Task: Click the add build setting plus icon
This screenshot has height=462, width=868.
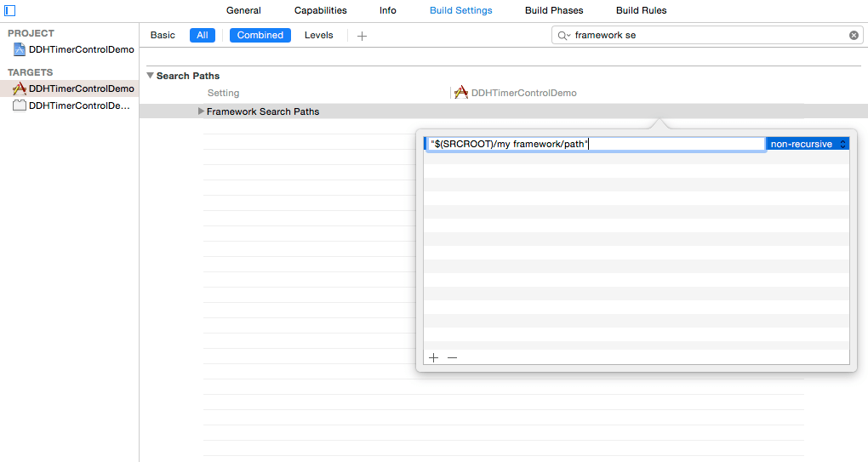Action: pyautogui.click(x=362, y=36)
